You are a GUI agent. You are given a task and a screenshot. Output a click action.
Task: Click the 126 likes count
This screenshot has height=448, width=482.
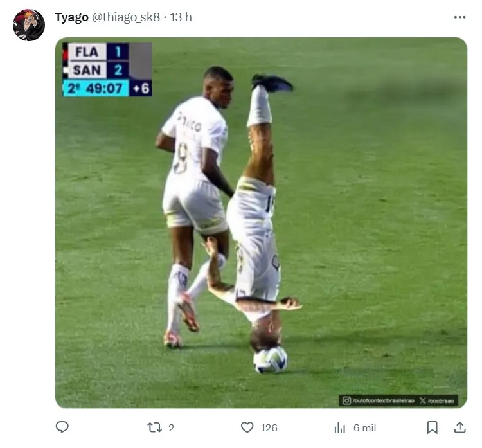tap(269, 428)
